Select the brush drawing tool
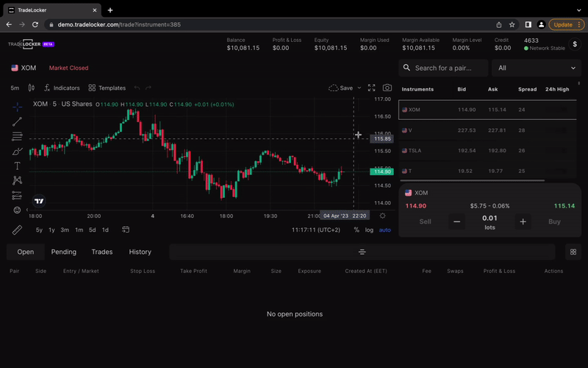The image size is (588, 368). tap(17, 152)
